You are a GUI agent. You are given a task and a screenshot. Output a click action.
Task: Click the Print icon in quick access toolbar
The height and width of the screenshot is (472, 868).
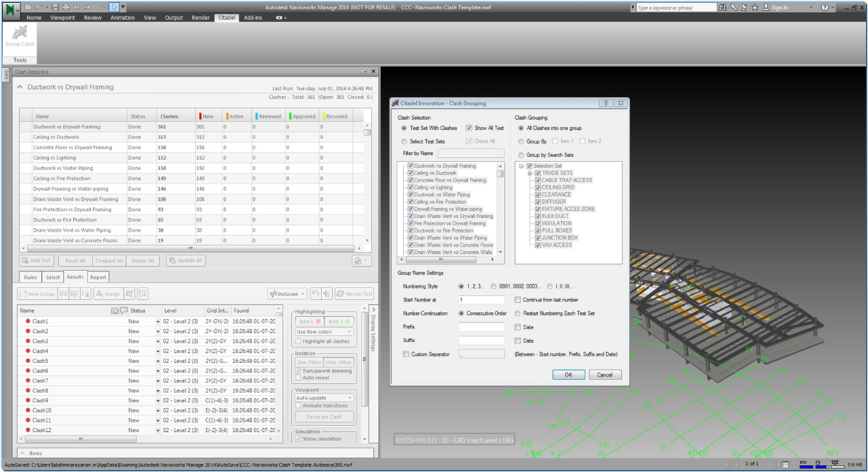tap(66, 7)
